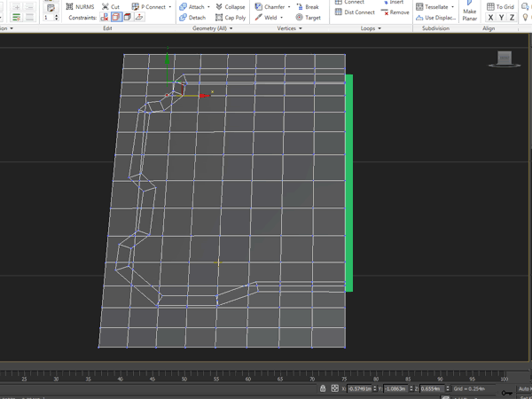Click the Break vertices tool
This screenshot has height=399, width=532.
pos(307,6)
